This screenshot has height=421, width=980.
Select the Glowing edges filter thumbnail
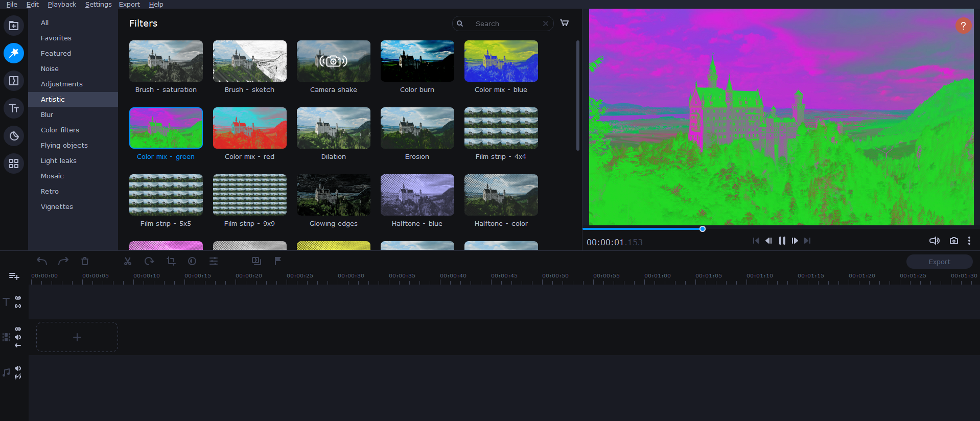334,195
